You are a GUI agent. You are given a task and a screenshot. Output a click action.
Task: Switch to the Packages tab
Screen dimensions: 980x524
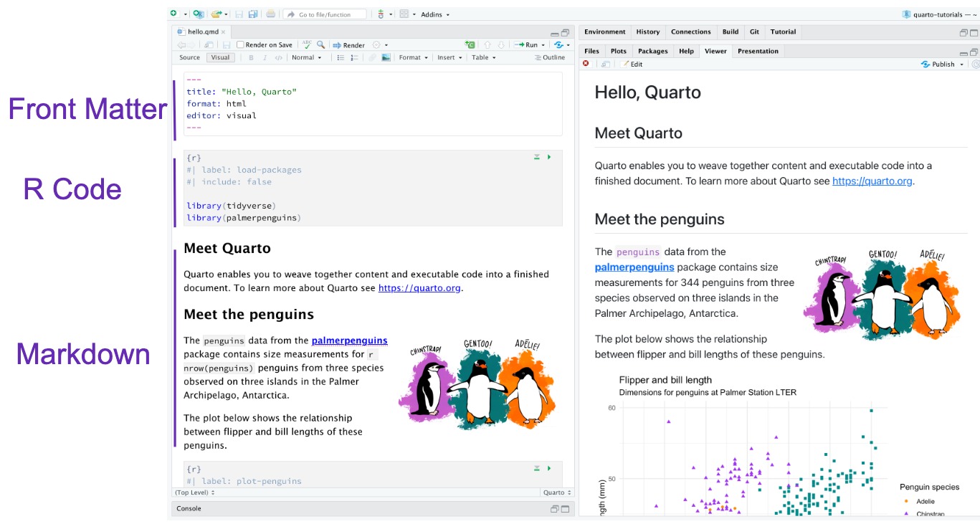coord(652,51)
